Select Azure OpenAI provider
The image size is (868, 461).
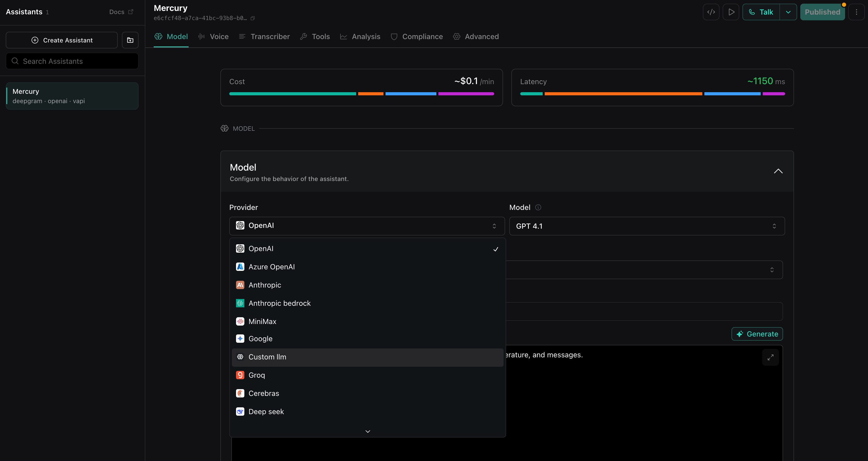click(368, 267)
